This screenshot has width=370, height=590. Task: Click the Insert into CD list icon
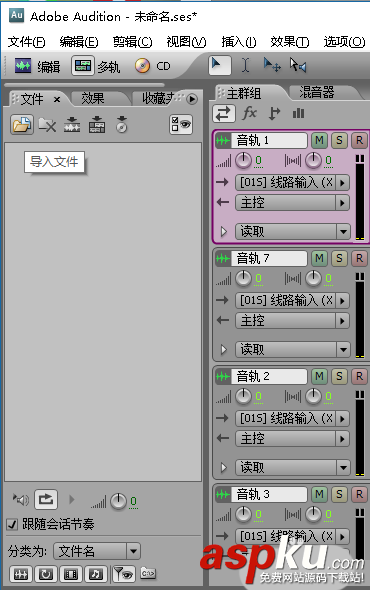[x=121, y=125]
